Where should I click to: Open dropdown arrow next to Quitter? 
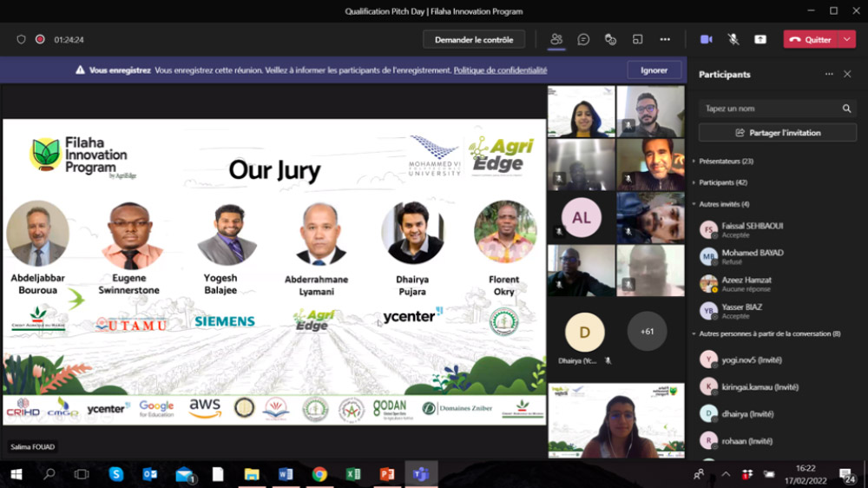[x=847, y=39]
